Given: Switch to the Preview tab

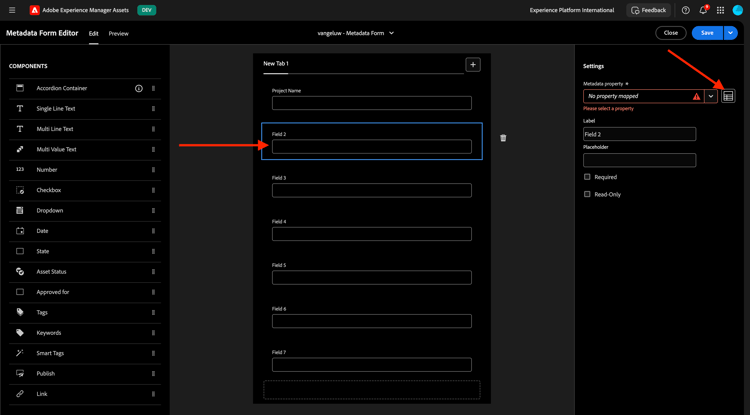Looking at the screenshot, I should [x=119, y=33].
